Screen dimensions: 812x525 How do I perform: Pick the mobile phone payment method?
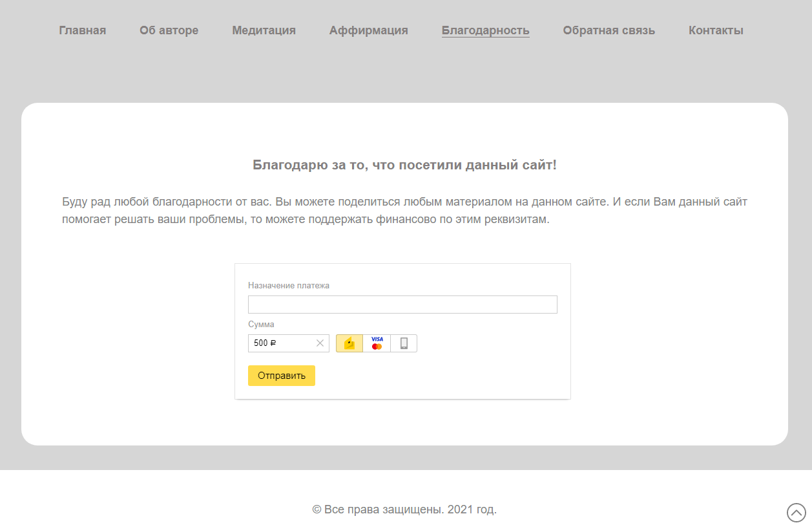point(404,343)
